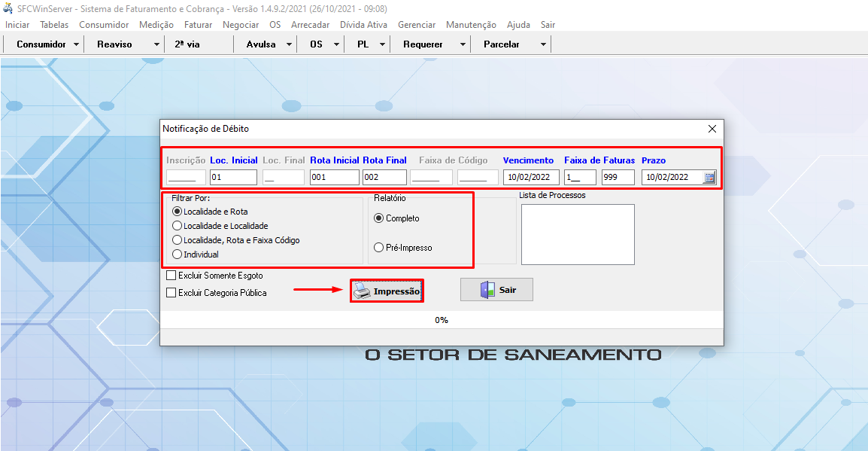Expand the Consumidor toolbar dropdown arrow

tap(77, 44)
